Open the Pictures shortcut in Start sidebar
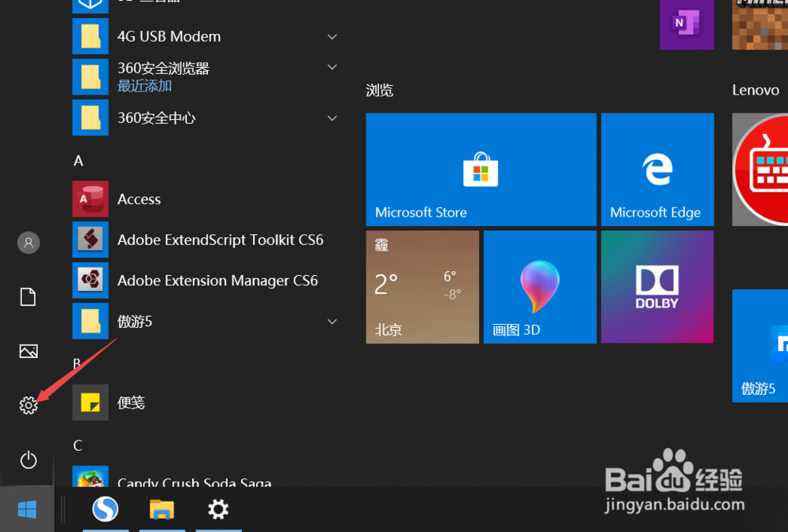Image resolution: width=788 pixels, height=532 pixels. click(x=28, y=351)
